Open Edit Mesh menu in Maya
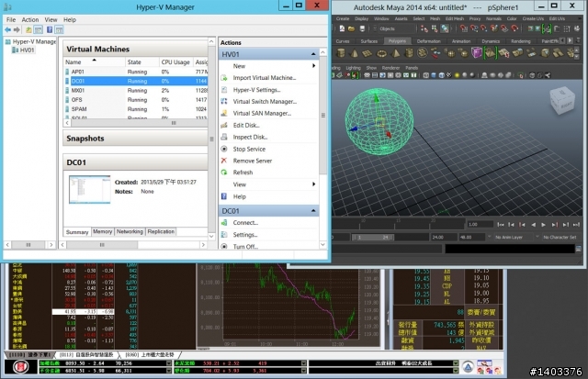 click(x=455, y=18)
